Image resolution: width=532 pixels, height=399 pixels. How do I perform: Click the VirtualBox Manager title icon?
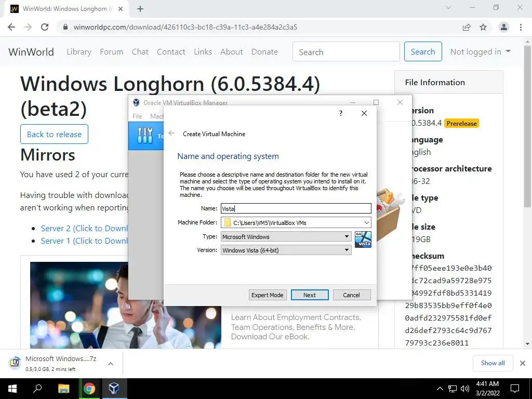tap(136, 102)
